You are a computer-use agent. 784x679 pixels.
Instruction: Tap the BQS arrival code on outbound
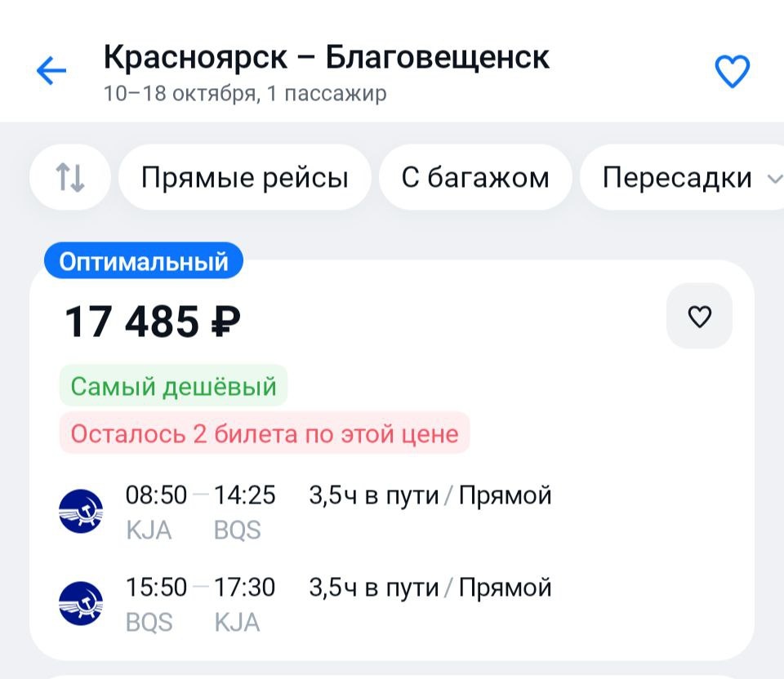(237, 530)
